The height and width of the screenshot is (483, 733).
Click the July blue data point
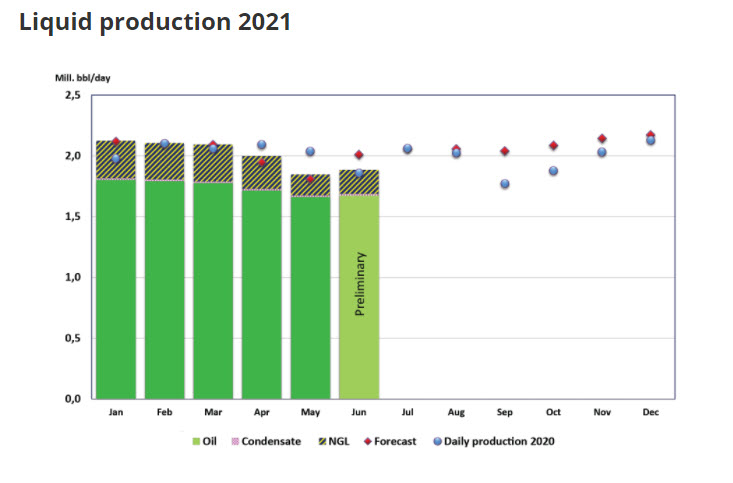tap(407, 149)
